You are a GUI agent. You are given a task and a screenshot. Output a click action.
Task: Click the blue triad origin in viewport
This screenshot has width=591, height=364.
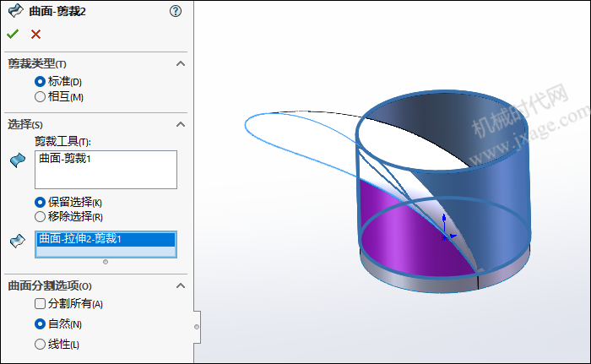(x=445, y=237)
